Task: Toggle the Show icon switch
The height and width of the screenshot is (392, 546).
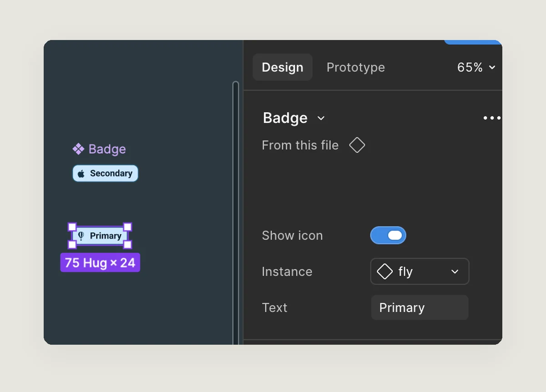Action: (388, 235)
